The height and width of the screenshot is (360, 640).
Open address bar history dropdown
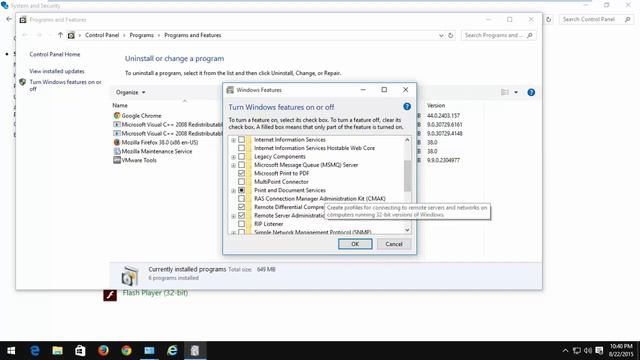(x=441, y=36)
